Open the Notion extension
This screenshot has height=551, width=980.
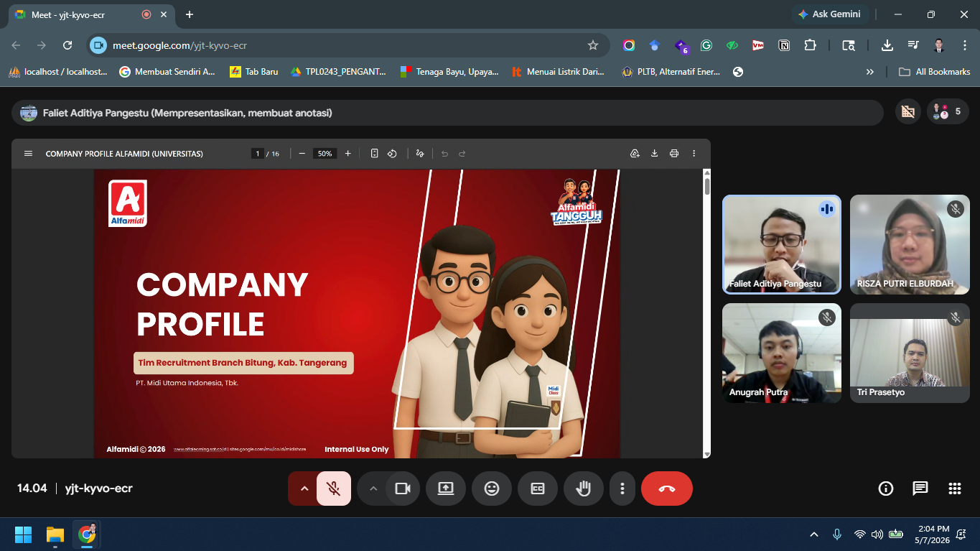tap(784, 45)
